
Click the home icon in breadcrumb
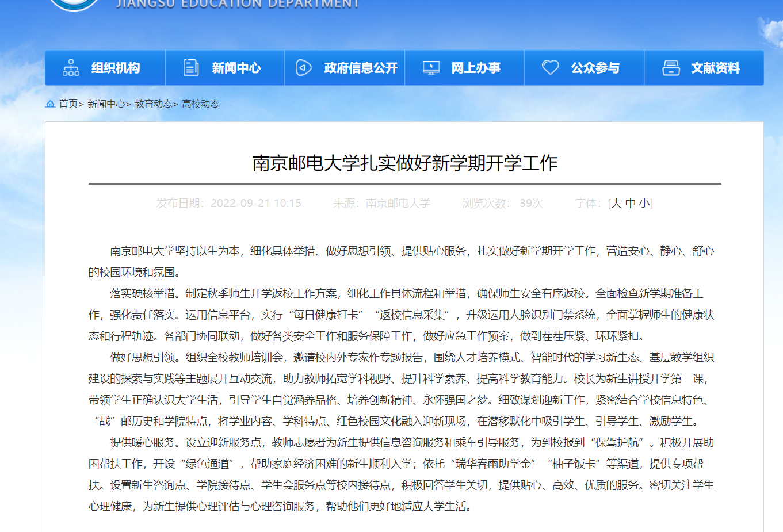pos(51,104)
